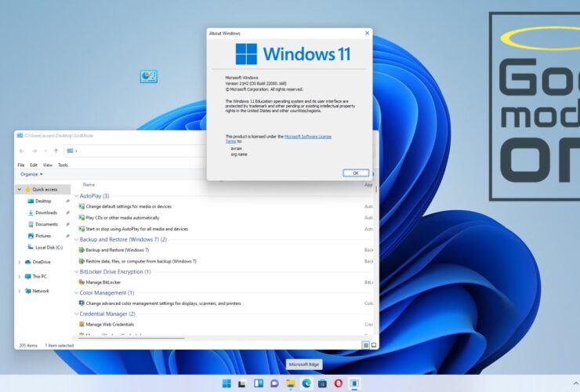
Task: Click OK in About Windows dialog
Action: (x=356, y=172)
